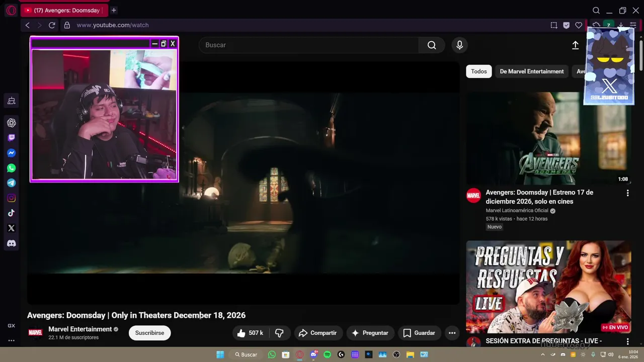Go back to the previous page
Image resolution: width=644 pixels, height=362 pixels.
coord(28,25)
